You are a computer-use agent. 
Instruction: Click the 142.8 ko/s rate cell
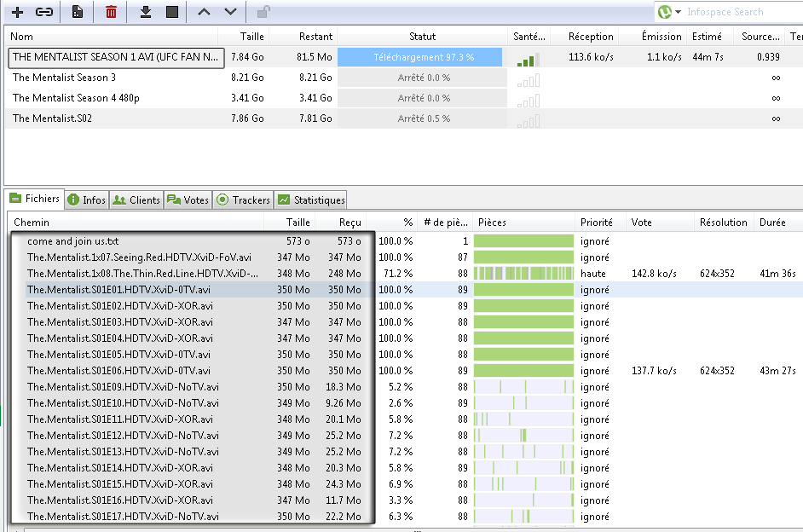[x=654, y=274]
